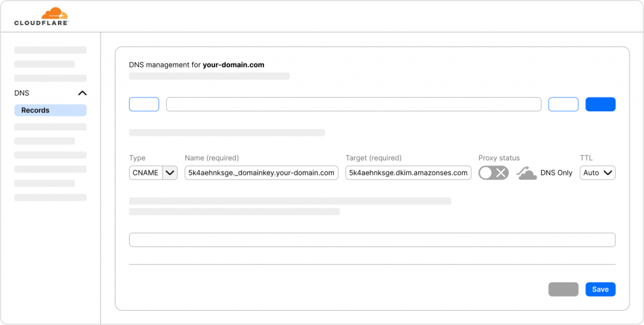Click the your-domain.com heading text
Screen dimensions: 644x325
point(233,64)
